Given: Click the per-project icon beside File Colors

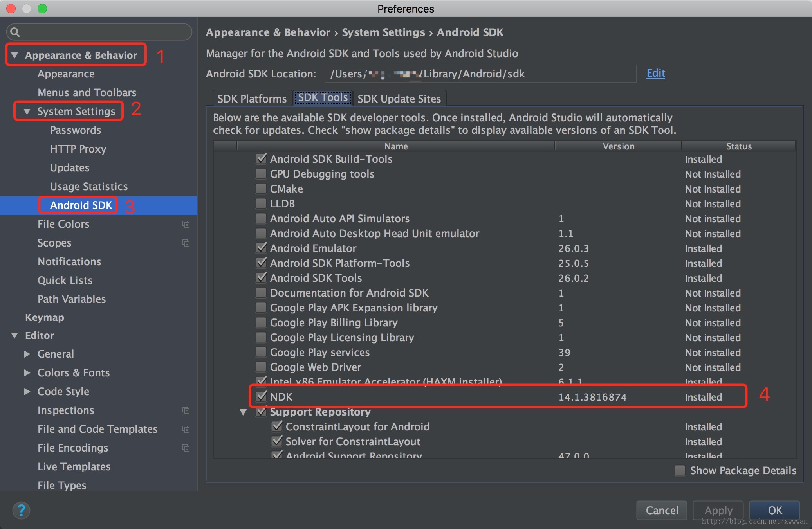Looking at the screenshot, I should [186, 224].
